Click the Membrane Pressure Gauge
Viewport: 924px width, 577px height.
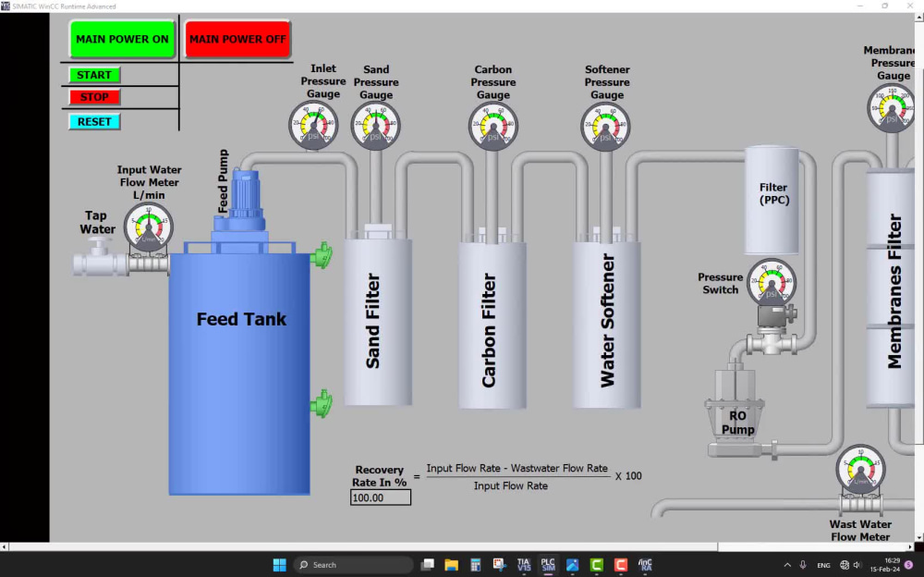890,108
